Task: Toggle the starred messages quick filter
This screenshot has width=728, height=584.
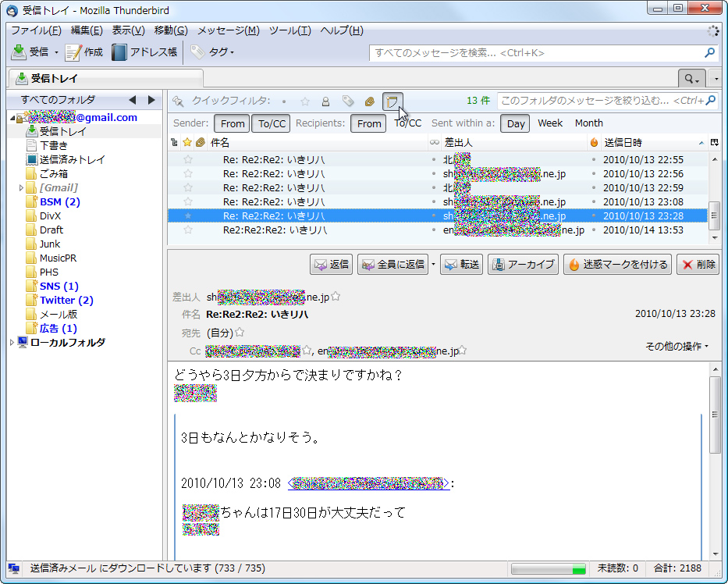Action: coord(304,101)
